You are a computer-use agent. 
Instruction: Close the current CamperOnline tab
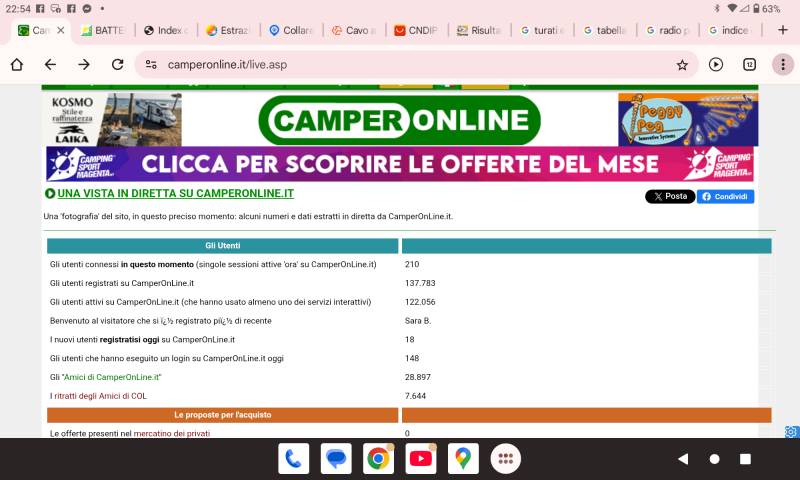pos(61,30)
